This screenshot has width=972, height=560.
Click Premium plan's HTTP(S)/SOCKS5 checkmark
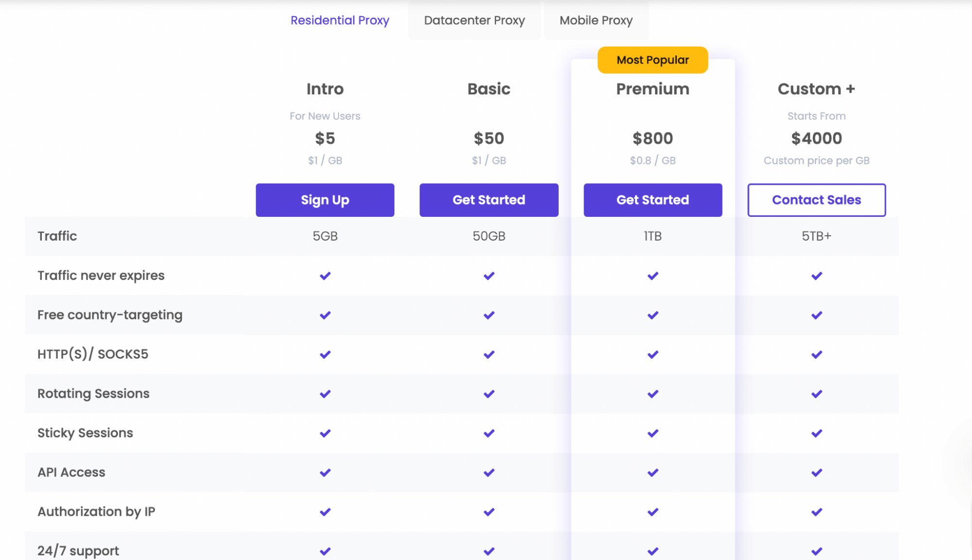[653, 354]
